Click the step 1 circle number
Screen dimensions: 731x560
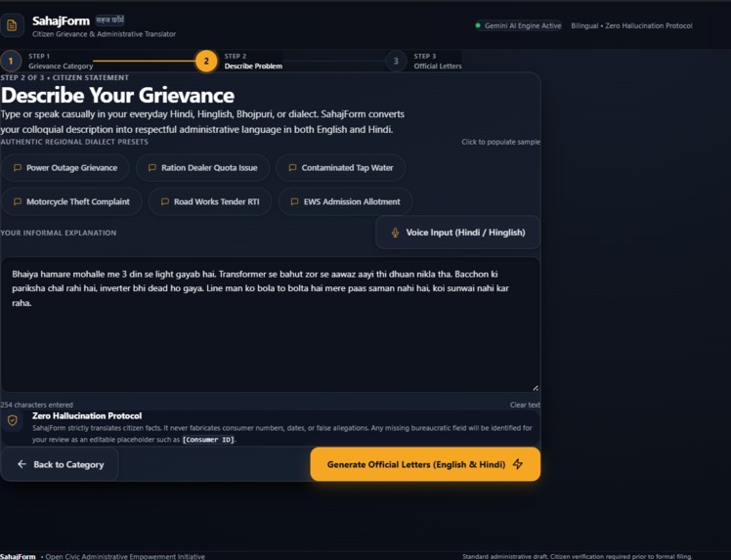pyautogui.click(x=11, y=62)
